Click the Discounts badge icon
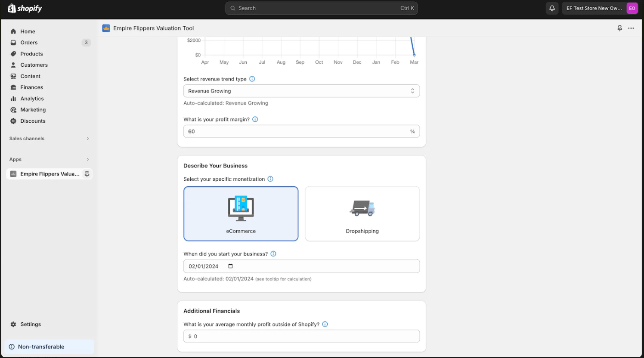This screenshot has height=358, width=644. (x=13, y=121)
